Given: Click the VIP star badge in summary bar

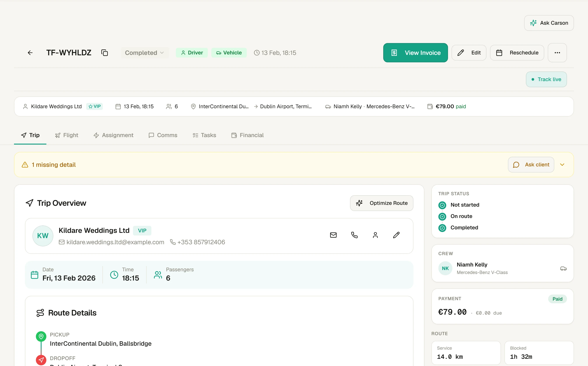Looking at the screenshot, I should tap(94, 106).
